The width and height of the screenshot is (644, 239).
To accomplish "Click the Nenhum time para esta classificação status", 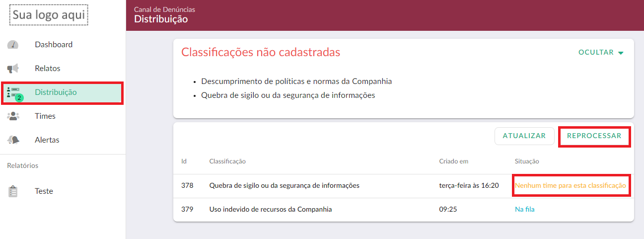I will point(571,186).
